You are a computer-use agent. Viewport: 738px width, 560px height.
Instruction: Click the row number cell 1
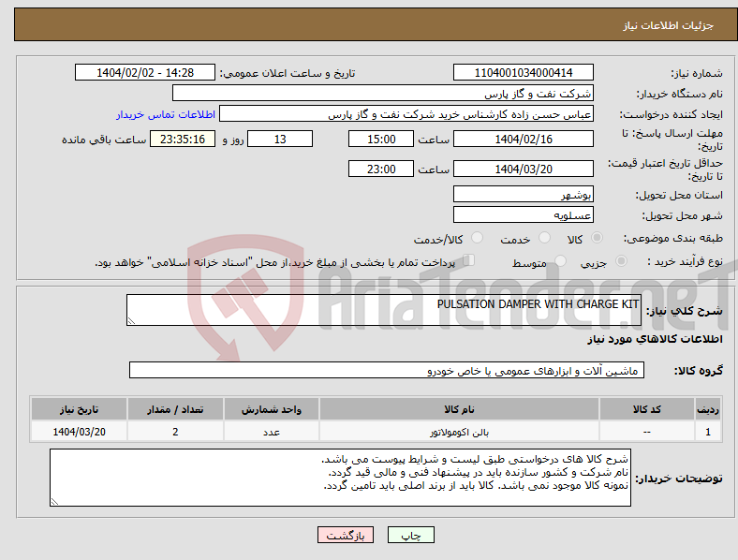click(x=708, y=432)
